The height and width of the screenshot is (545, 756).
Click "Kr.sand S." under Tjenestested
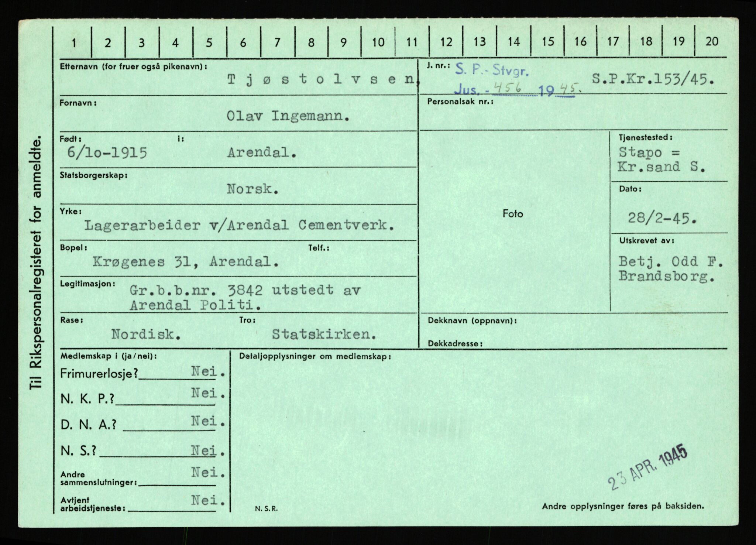coord(662,167)
